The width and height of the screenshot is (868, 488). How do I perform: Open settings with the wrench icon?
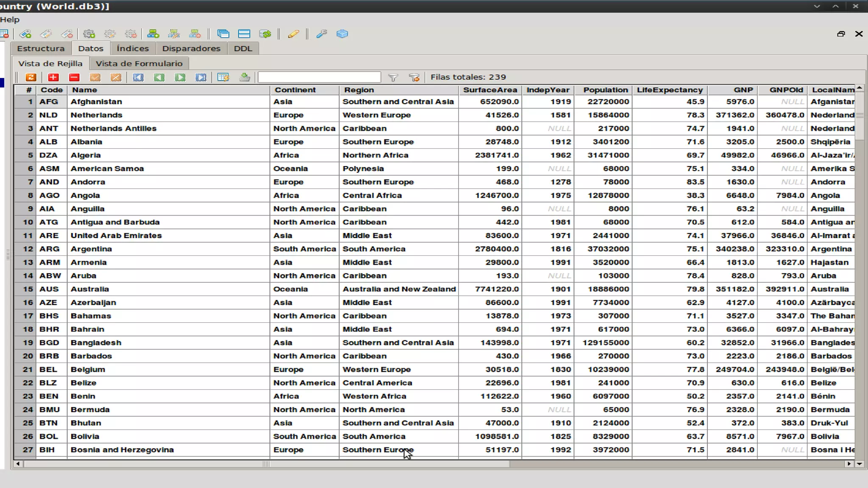point(322,34)
